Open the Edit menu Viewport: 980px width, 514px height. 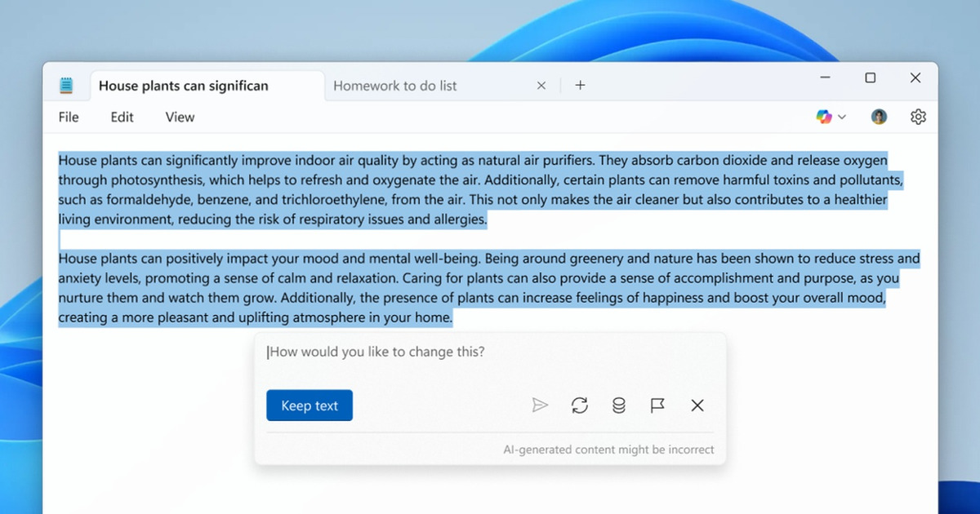[x=121, y=117]
